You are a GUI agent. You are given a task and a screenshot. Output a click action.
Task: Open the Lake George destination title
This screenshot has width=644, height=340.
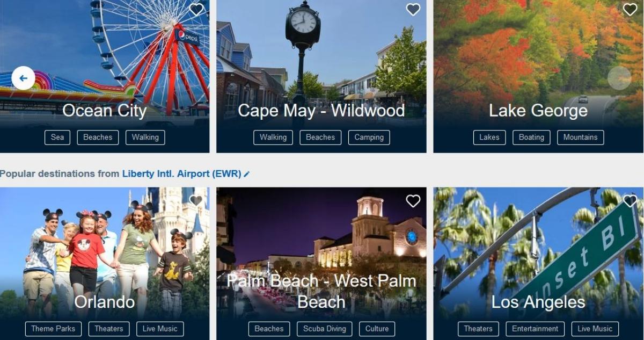coord(538,111)
